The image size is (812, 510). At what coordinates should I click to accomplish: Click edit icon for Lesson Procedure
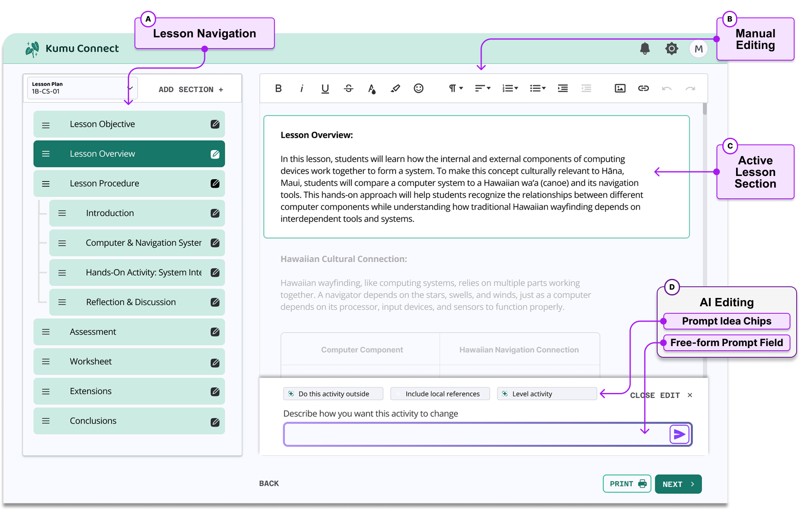click(215, 183)
